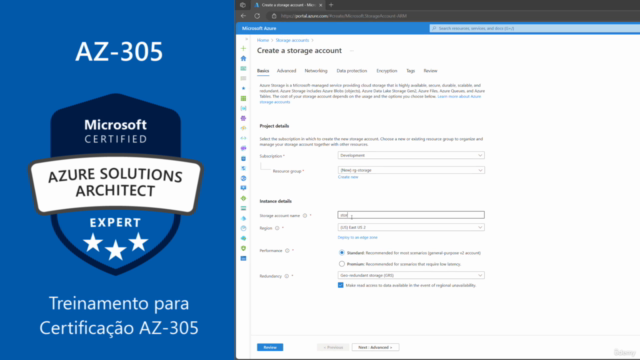
Task: Open the Virtual networks angle-bracket icon
Action: (244, 138)
